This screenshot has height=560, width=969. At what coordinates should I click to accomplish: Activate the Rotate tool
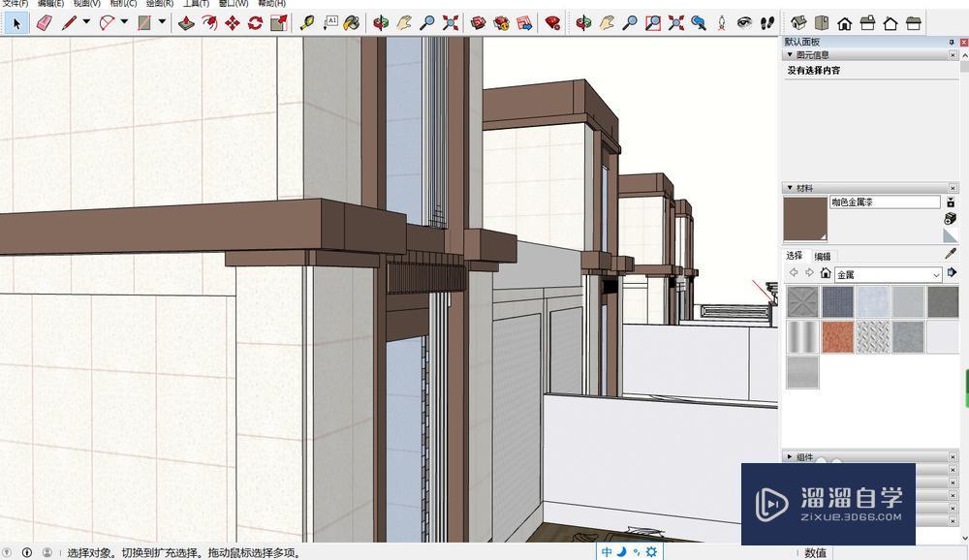[x=255, y=23]
